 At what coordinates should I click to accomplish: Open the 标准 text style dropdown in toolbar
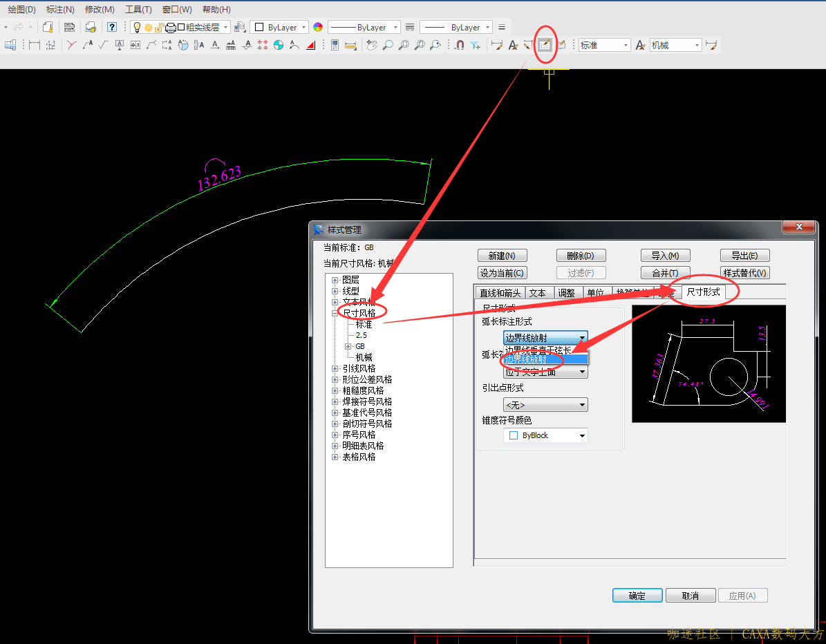tap(605, 46)
